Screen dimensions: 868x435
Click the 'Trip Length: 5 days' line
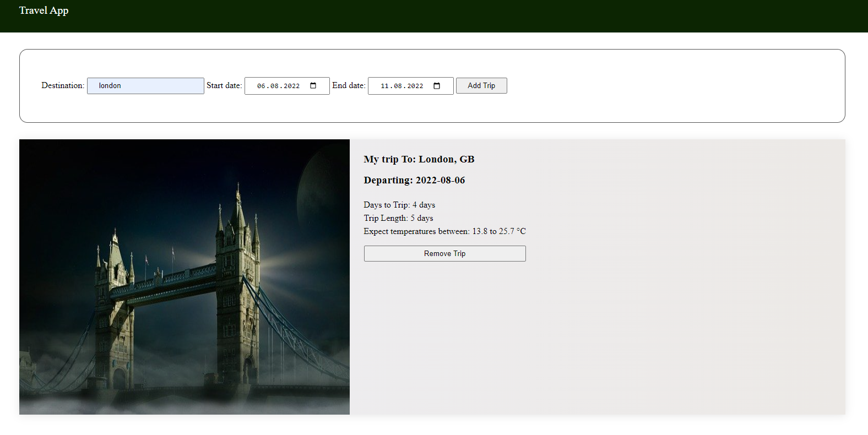[x=398, y=218]
